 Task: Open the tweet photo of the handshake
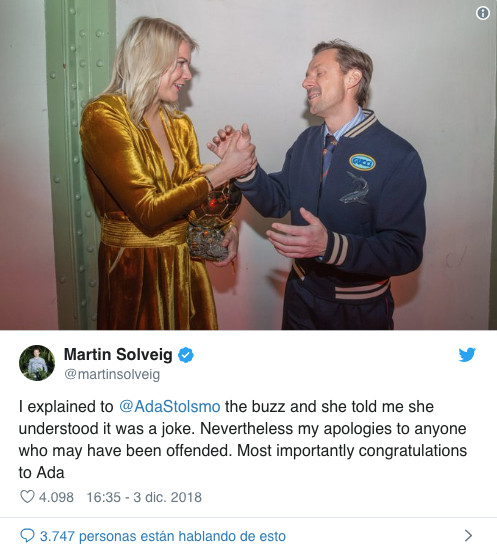[x=248, y=165]
